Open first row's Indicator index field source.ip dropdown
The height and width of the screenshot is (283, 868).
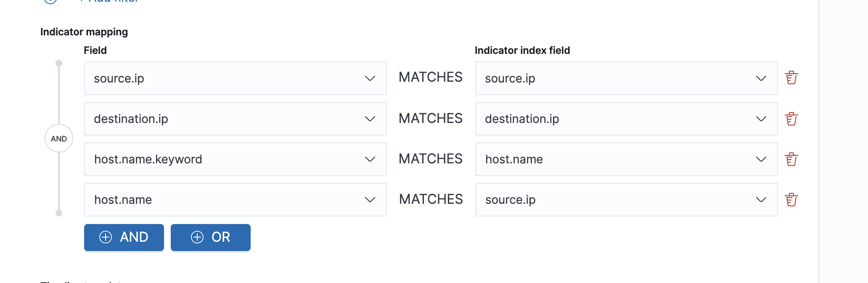[x=626, y=78]
